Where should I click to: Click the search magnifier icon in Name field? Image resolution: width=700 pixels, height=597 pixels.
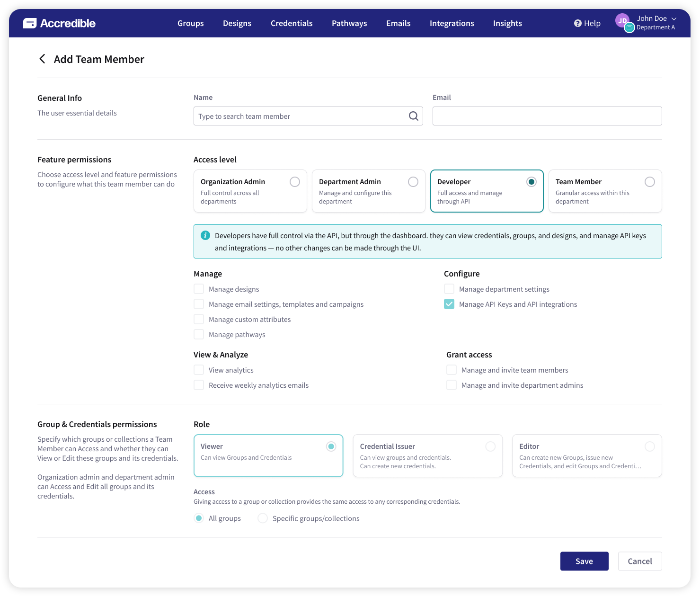pyautogui.click(x=413, y=116)
